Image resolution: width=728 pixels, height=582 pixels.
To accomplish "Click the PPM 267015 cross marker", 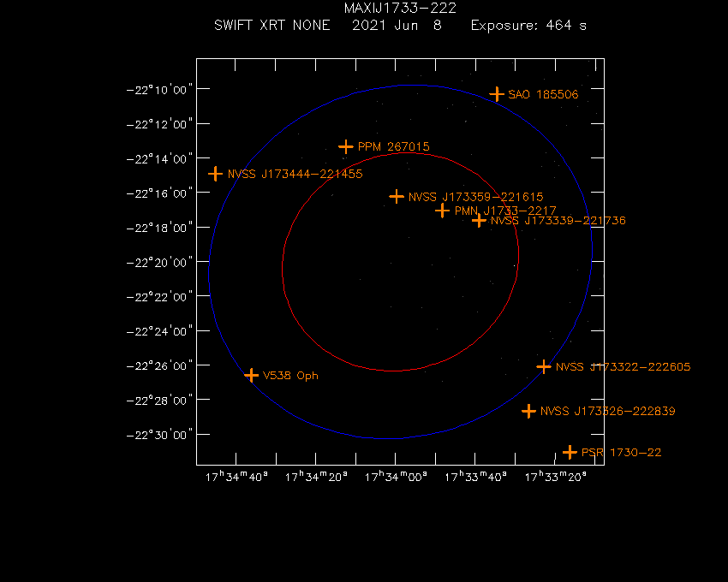I will pyautogui.click(x=346, y=146).
